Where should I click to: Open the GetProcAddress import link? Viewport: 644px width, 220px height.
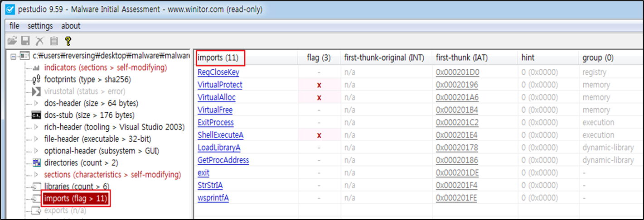click(223, 160)
